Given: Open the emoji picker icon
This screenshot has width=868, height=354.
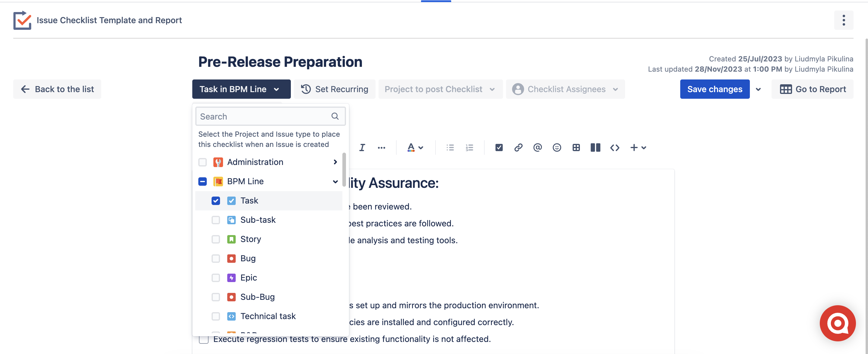Looking at the screenshot, I should point(557,147).
